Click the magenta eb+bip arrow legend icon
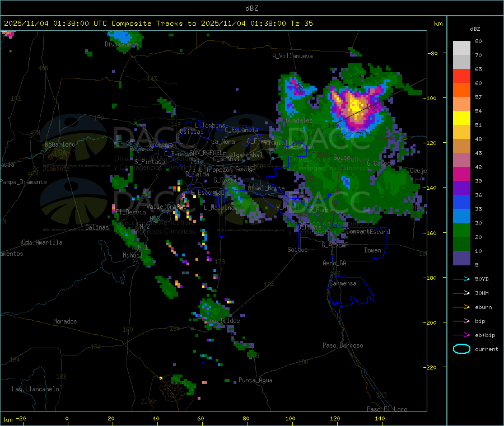This screenshot has height=426, width=504. (x=461, y=335)
